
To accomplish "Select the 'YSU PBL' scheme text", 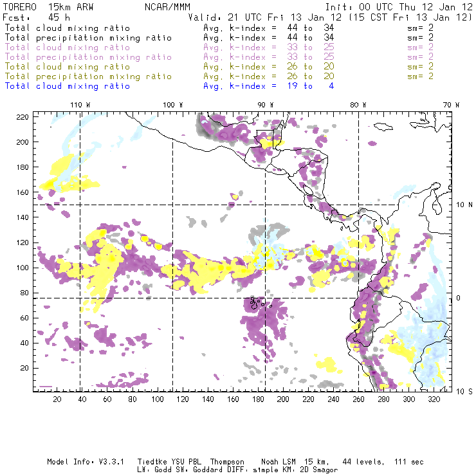I will 186,462.
